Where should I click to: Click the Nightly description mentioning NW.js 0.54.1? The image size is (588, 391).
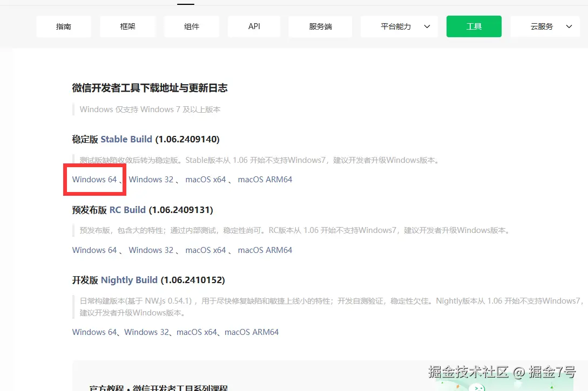[x=332, y=307]
